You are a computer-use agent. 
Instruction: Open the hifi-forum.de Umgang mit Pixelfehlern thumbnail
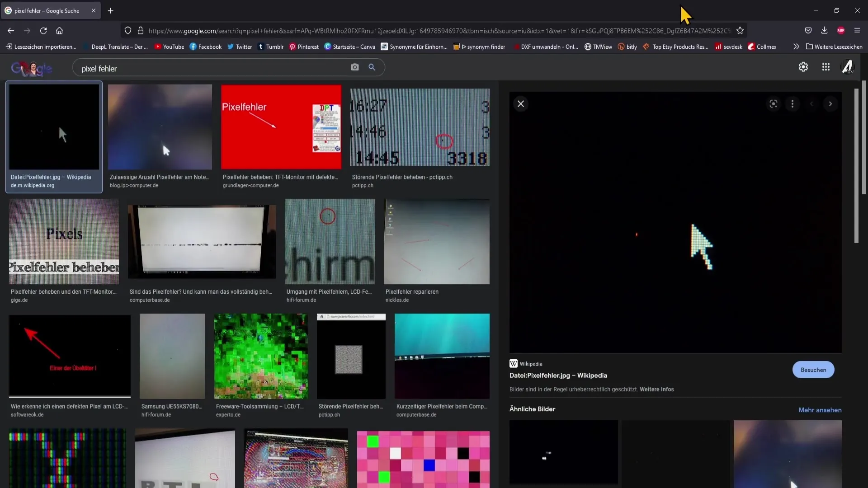[330, 241]
